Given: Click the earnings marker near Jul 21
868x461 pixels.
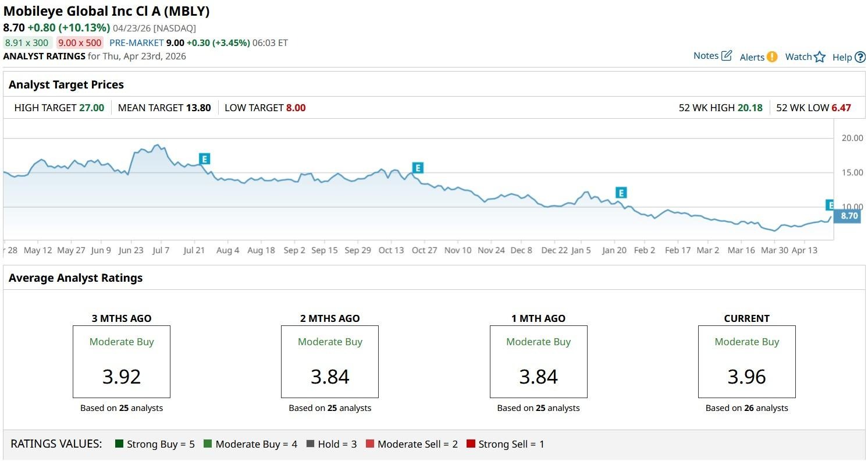Looking at the screenshot, I should click(x=204, y=158).
